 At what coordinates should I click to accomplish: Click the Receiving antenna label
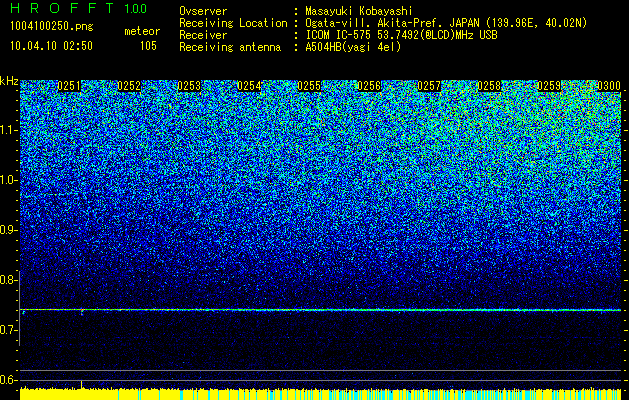pyautogui.click(x=230, y=47)
